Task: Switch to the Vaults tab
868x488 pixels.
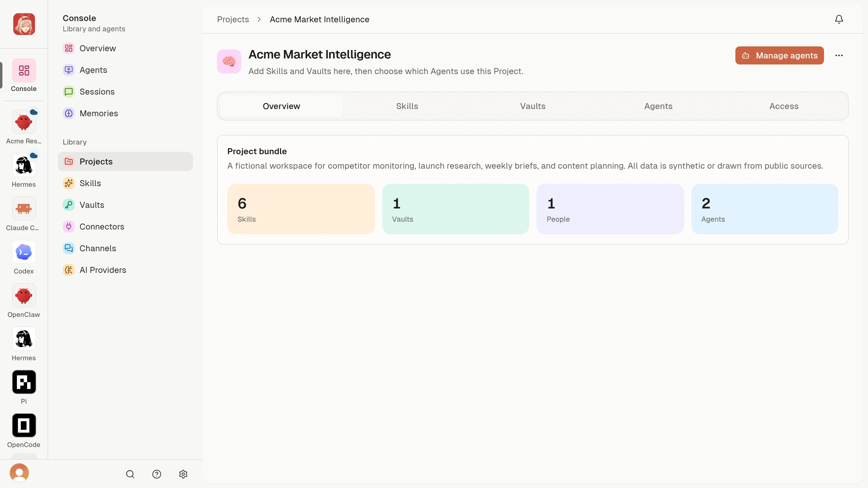Action: [x=533, y=106]
